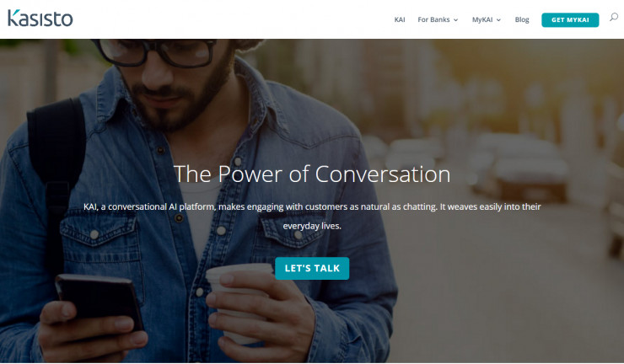
Task: Click the heading The Power of Conversation
Action: pyautogui.click(x=312, y=174)
